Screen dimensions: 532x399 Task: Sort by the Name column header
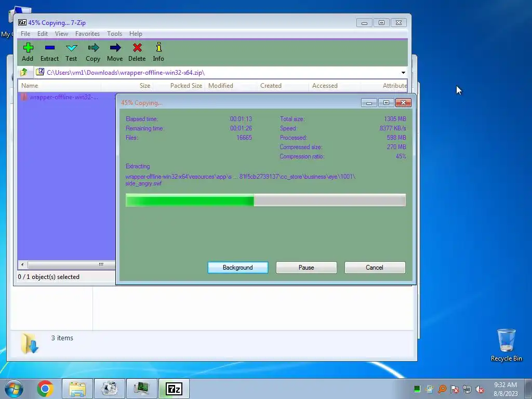coord(59,86)
